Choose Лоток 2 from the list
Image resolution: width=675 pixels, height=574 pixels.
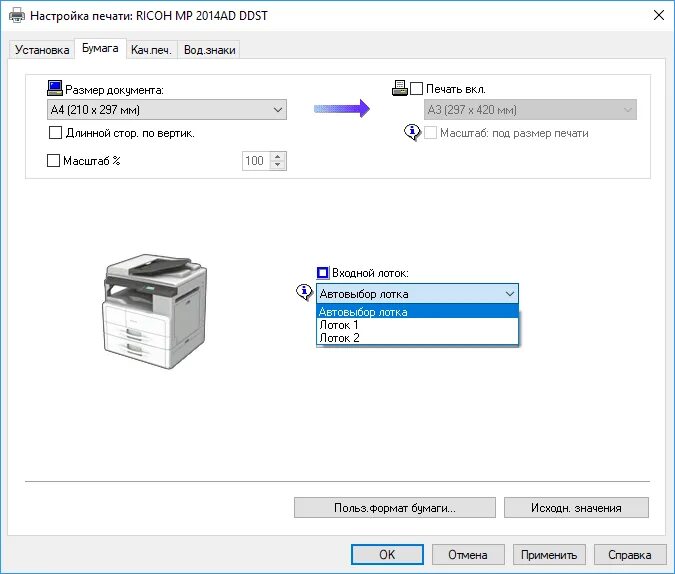pyautogui.click(x=417, y=338)
